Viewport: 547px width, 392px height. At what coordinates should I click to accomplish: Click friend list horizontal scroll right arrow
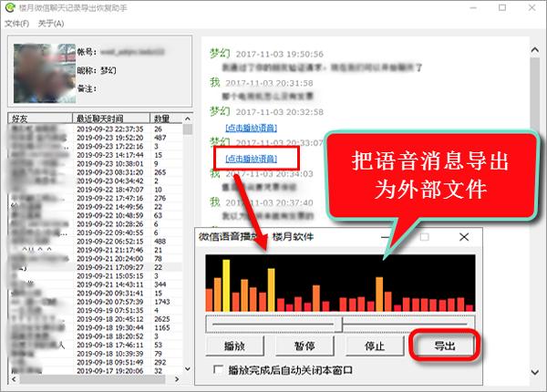pos(177,379)
